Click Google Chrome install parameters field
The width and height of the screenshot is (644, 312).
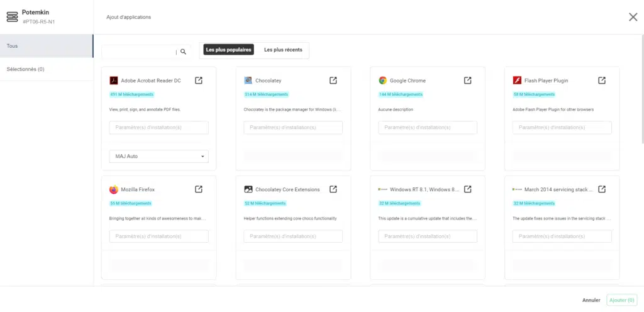point(428,128)
